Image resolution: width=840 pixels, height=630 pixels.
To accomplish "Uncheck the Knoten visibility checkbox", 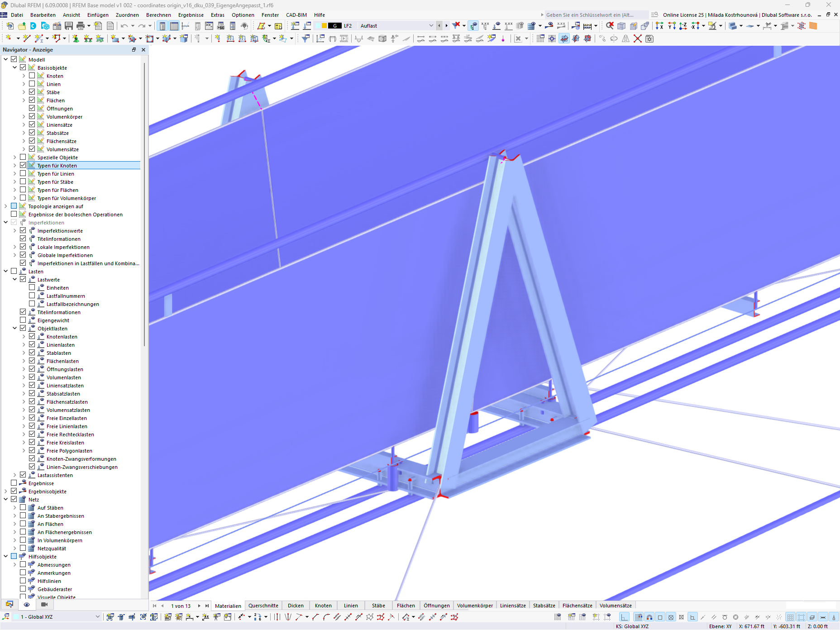I will (32, 76).
